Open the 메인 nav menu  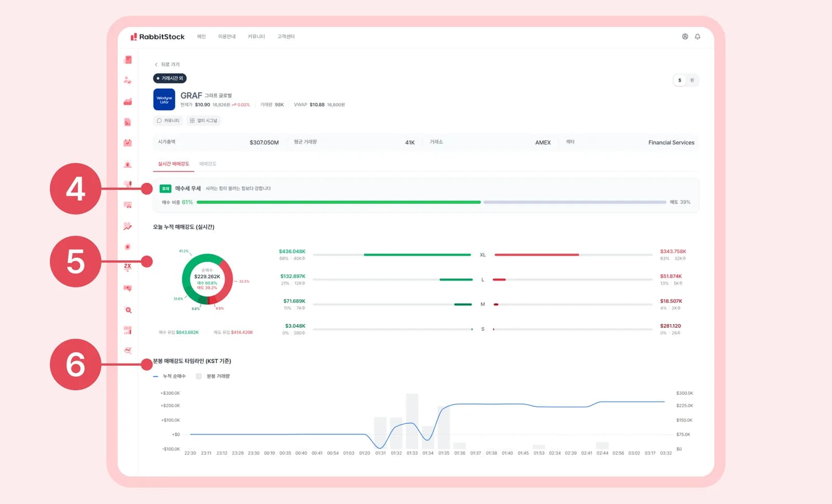click(201, 36)
